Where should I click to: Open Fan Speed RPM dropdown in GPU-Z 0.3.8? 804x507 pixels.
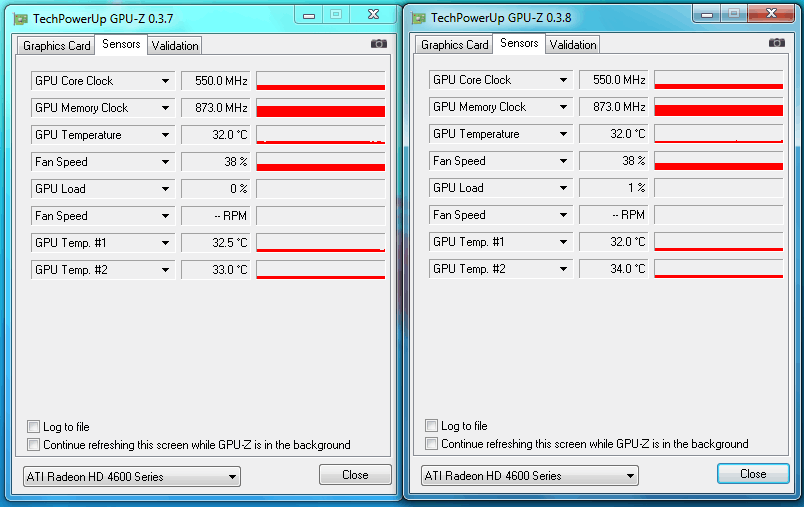500,215
